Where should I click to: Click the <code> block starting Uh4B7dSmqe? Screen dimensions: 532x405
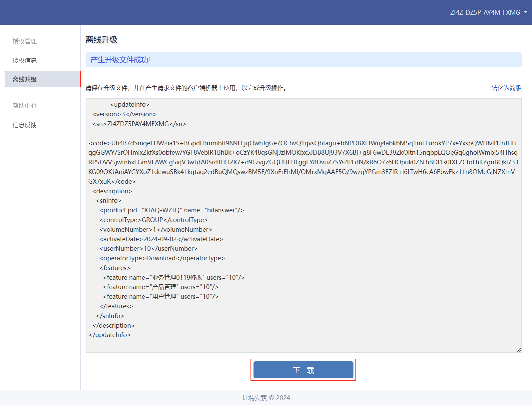(303, 162)
